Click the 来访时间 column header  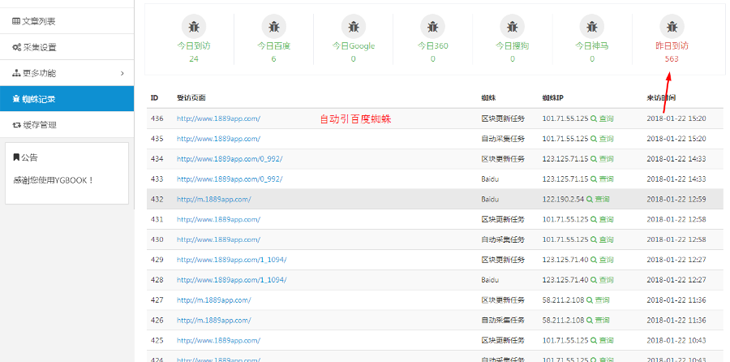[661, 98]
